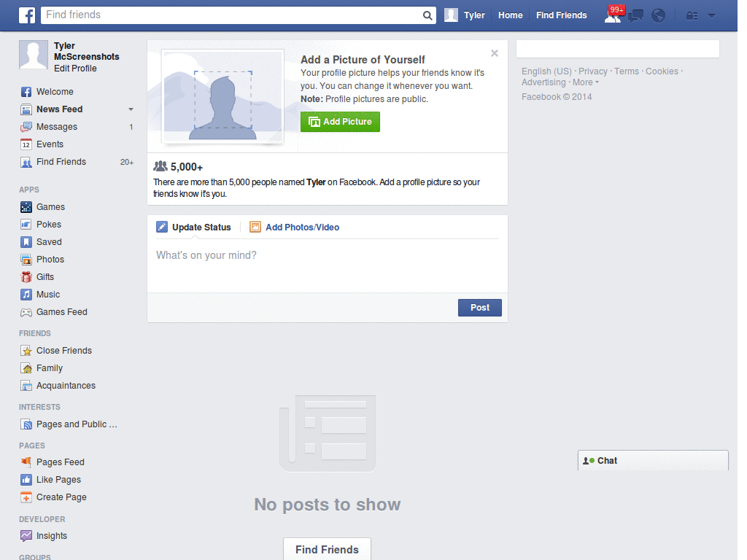Click the Pages Feed flag icon

(26, 462)
